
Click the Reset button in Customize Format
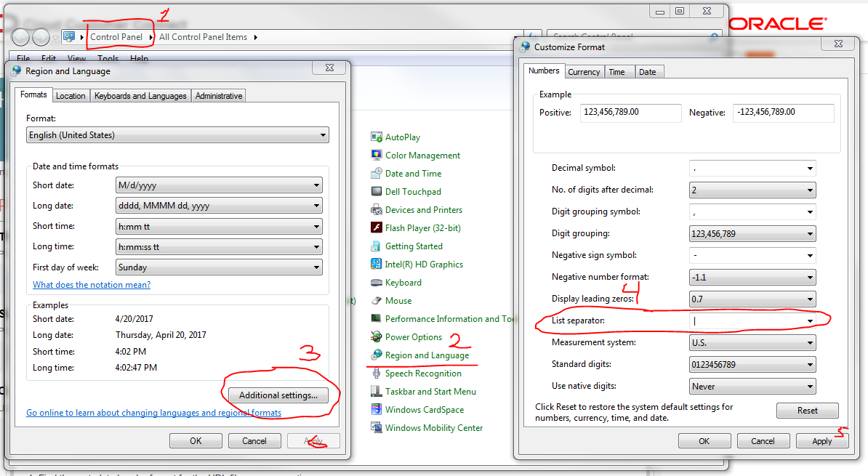click(807, 411)
